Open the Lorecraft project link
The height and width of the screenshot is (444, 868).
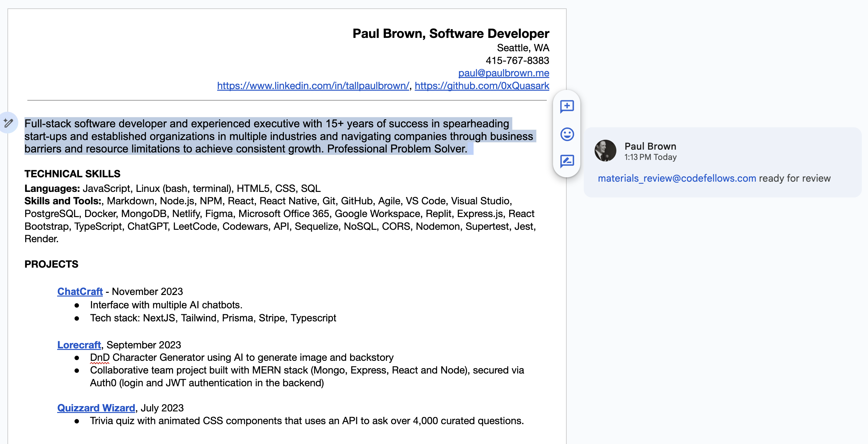pyautogui.click(x=79, y=345)
